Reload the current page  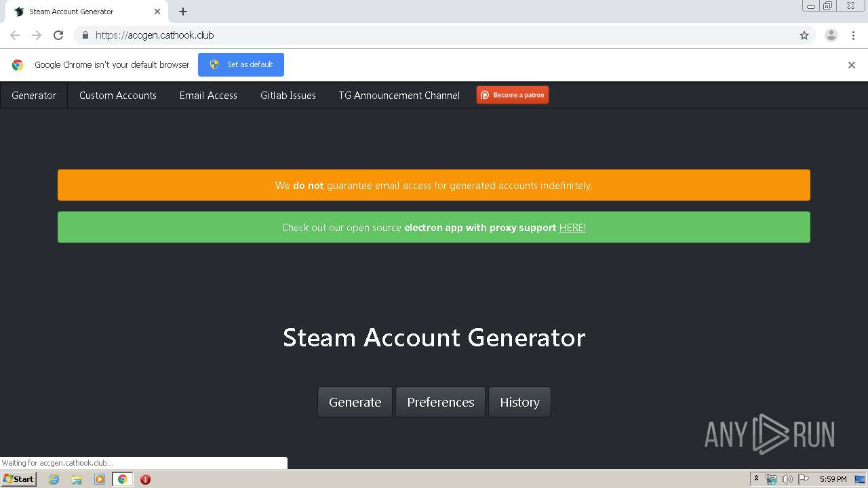tap(58, 35)
